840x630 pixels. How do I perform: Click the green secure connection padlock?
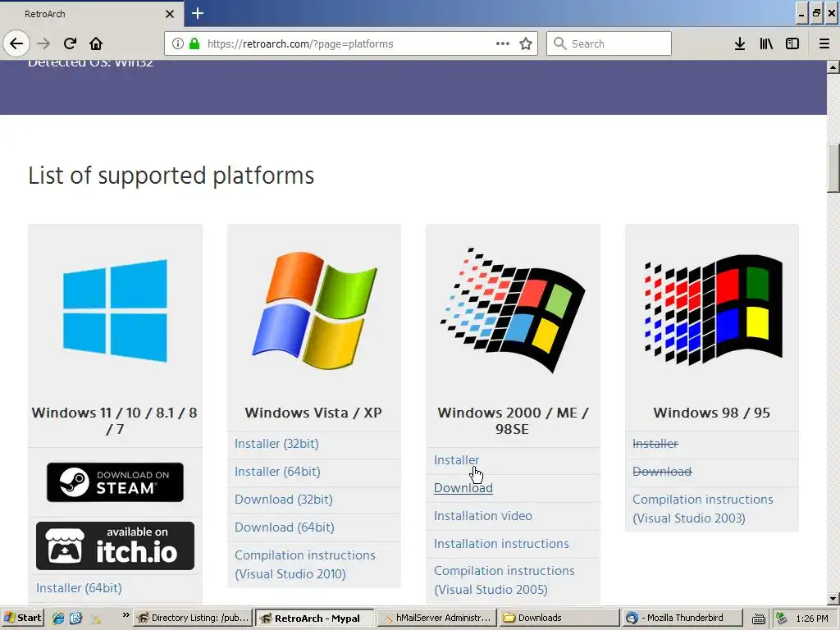[194, 44]
